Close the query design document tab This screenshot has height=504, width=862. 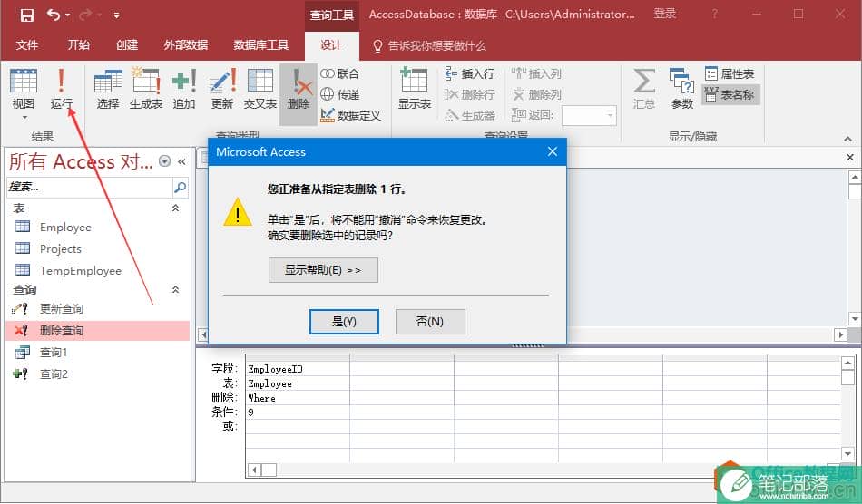click(850, 158)
